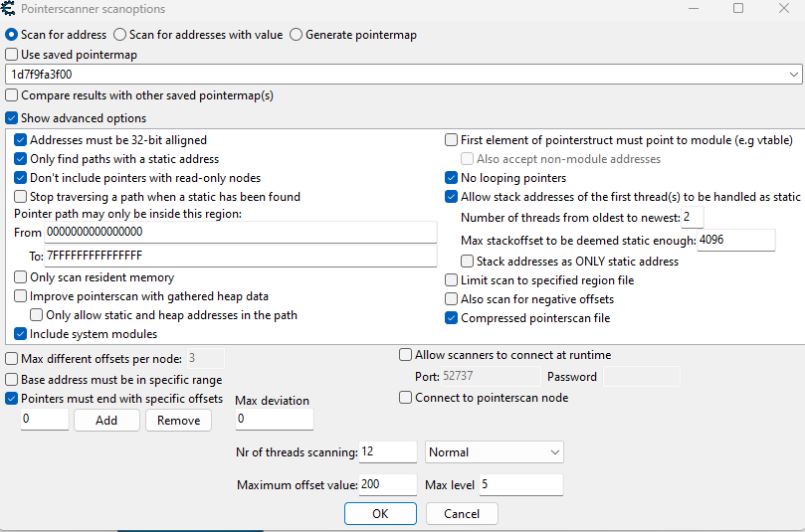Click the Max level input field
Image resolution: width=805 pixels, height=532 pixels.
(x=520, y=485)
